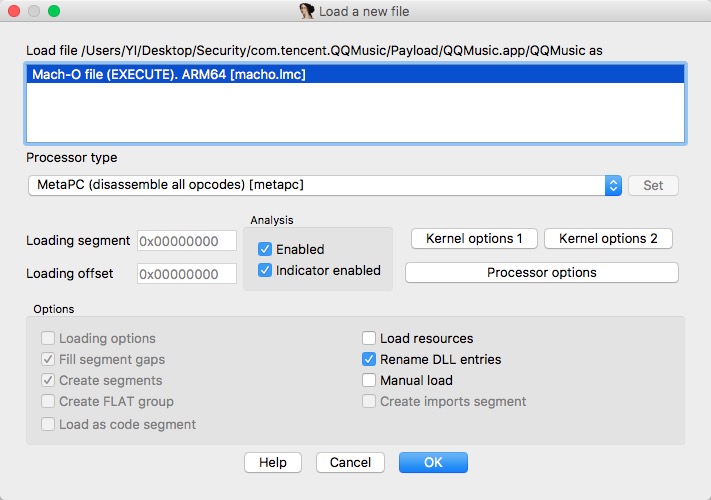Enable the Load resources checkbox

point(370,338)
